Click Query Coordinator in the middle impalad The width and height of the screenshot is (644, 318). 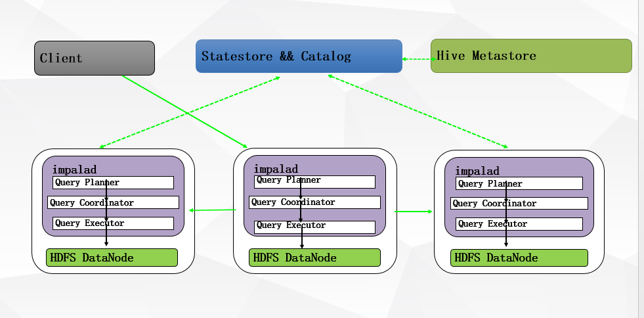(314, 202)
